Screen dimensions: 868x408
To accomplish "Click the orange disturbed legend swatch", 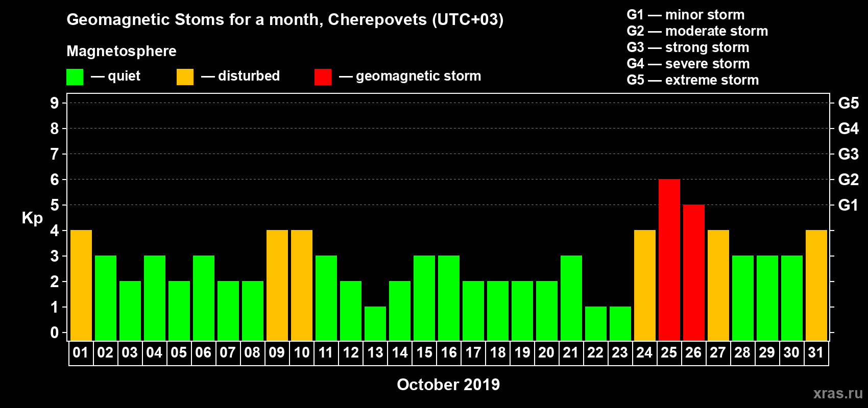I will coord(185,77).
